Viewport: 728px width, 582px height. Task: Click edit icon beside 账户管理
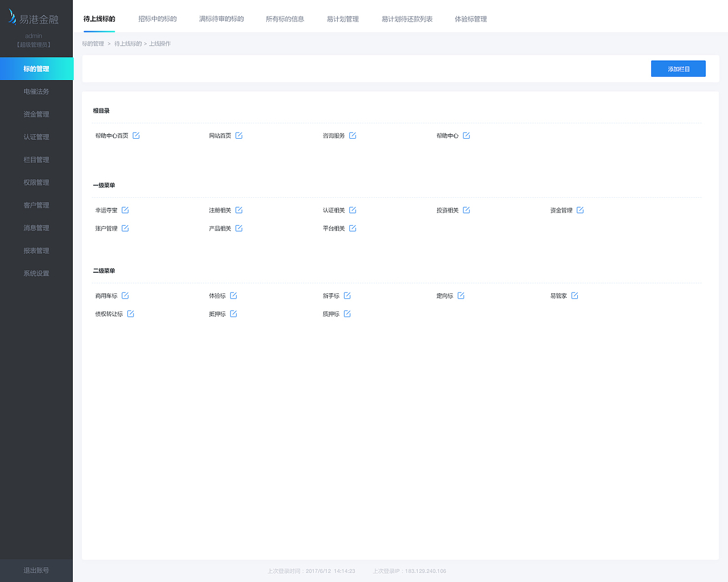pyautogui.click(x=125, y=228)
